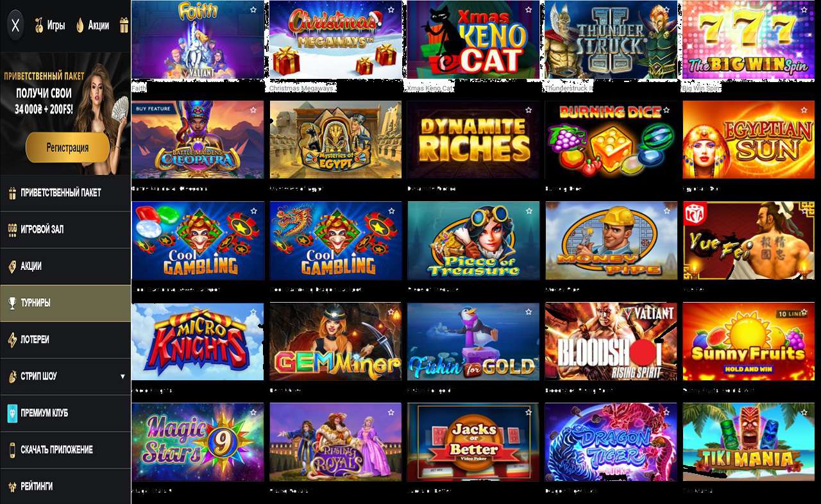Click the gift box icon in top bar
This screenshot has height=504, width=821.
click(124, 26)
